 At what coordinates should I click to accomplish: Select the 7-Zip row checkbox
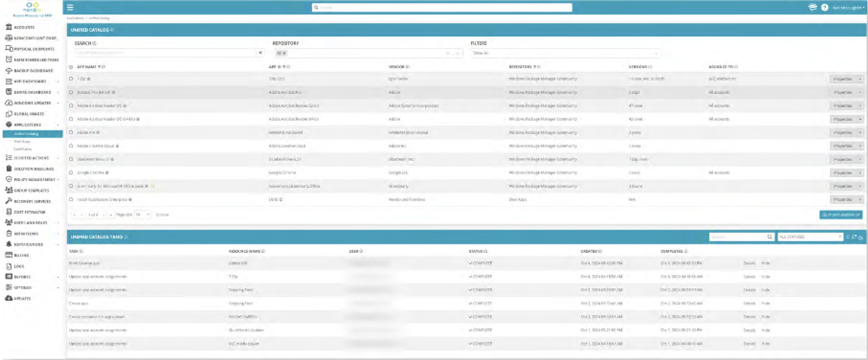pyautogui.click(x=71, y=79)
